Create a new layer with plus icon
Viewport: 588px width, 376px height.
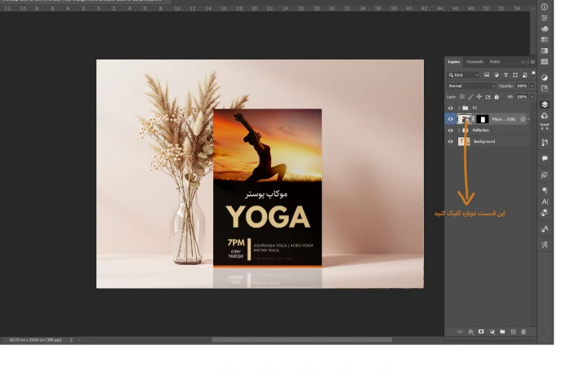pyautogui.click(x=513, y=332)
